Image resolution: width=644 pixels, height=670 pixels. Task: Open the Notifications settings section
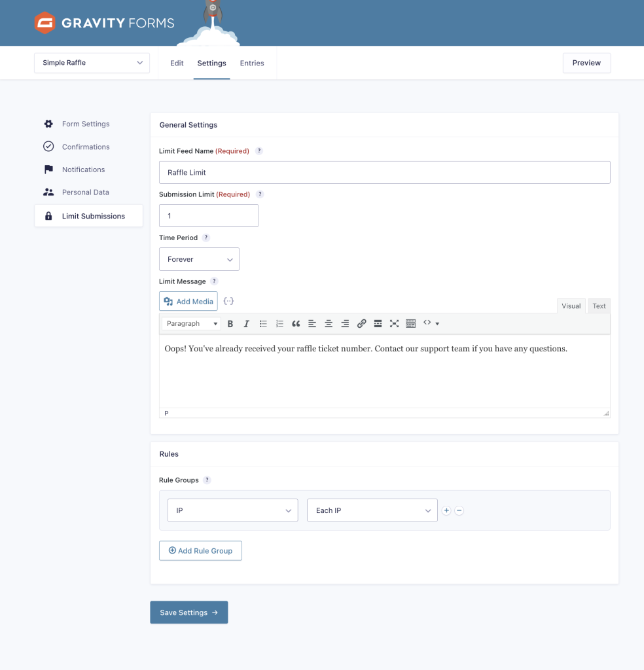(83, 169)
